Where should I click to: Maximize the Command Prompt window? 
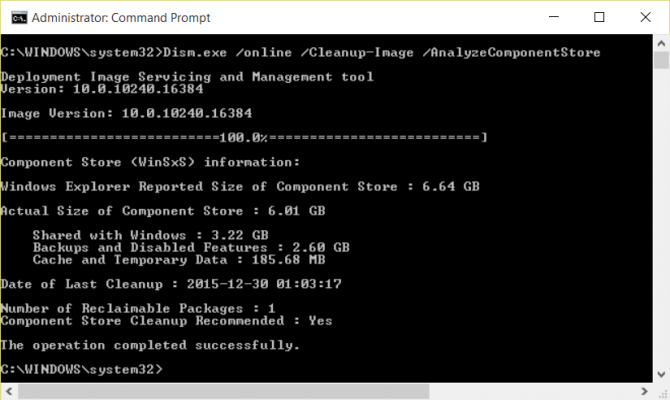click(x=599, y=17)
